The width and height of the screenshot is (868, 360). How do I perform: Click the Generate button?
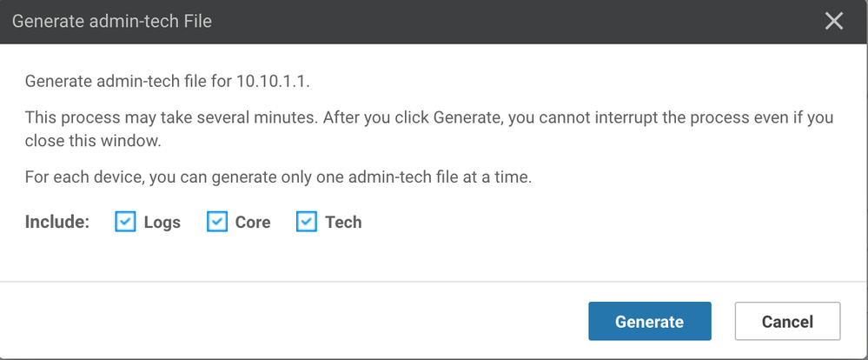[x=650, y=321]
